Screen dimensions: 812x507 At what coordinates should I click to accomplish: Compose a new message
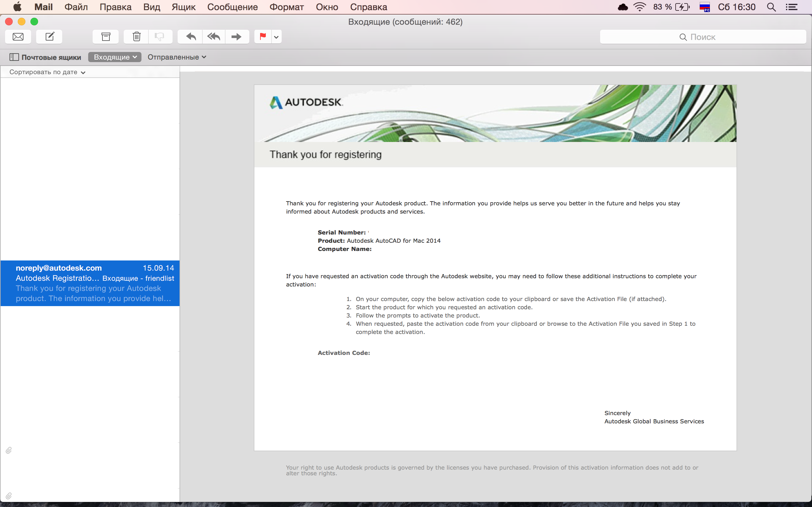coord(49,36)
